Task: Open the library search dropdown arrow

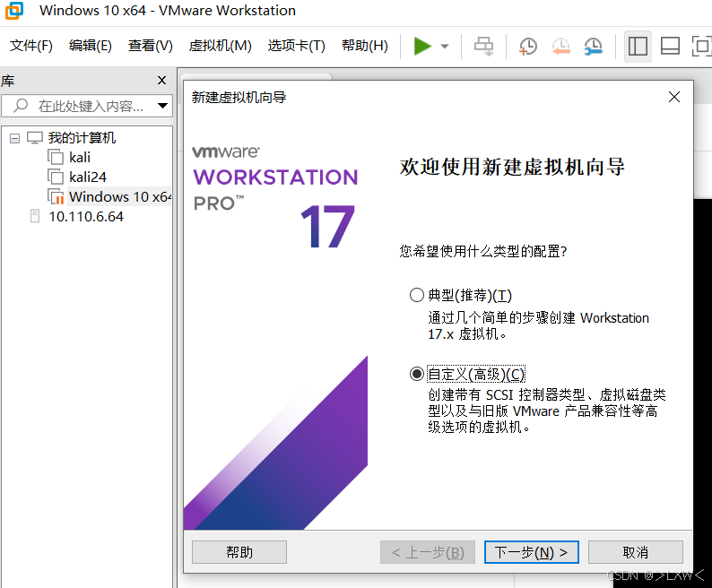Action: 162,107
